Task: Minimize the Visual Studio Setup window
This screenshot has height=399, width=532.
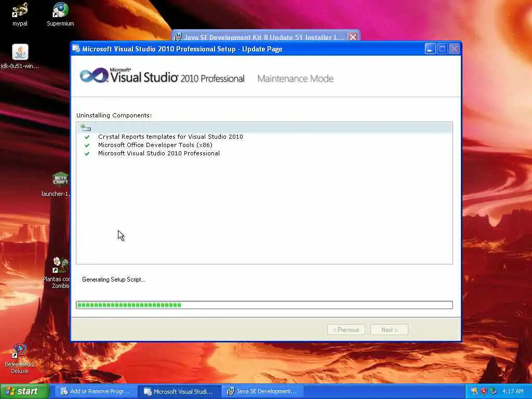Action: click(430, 49)
